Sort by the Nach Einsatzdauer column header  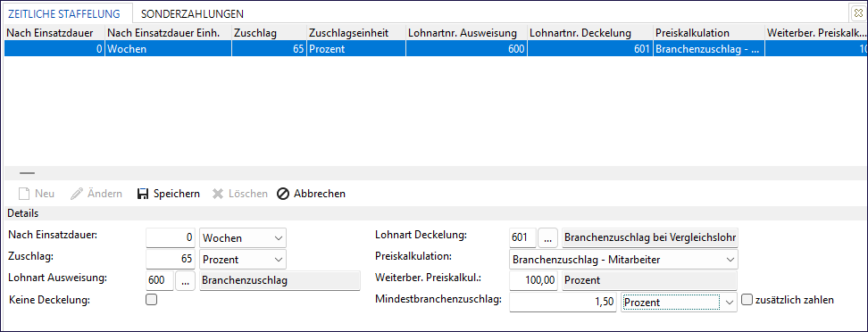pos(54,33)
